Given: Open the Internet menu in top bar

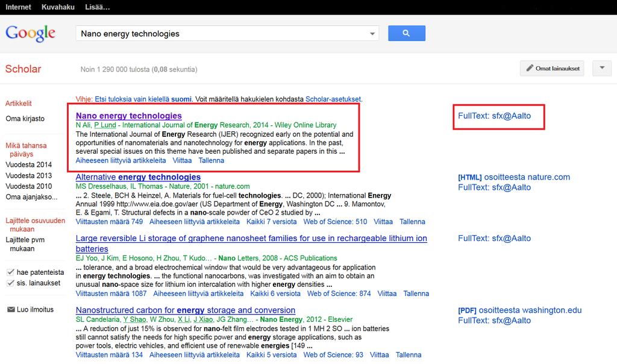Looking at the screenshot, I should (18, 7).
